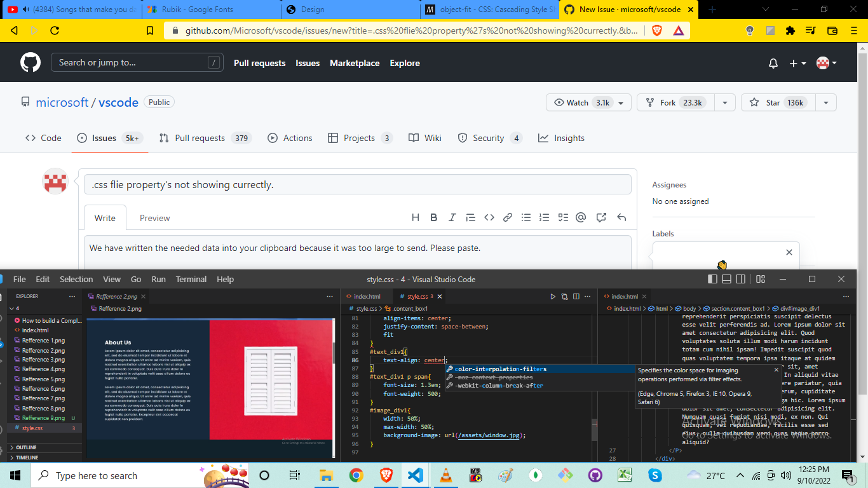Image resolution: width=868 pixels, height=488 pixels.
Task: Switch to the Preview tab
Action: tap(154, 217)
